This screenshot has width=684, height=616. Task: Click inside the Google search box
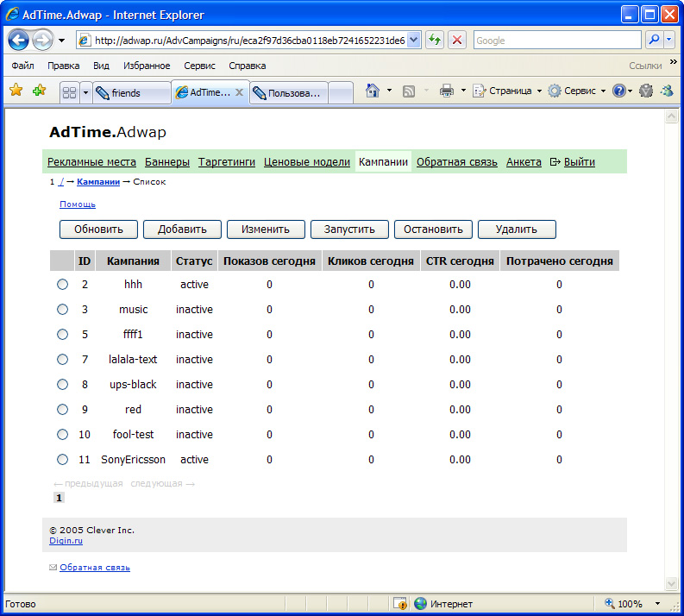click(556, 40)
